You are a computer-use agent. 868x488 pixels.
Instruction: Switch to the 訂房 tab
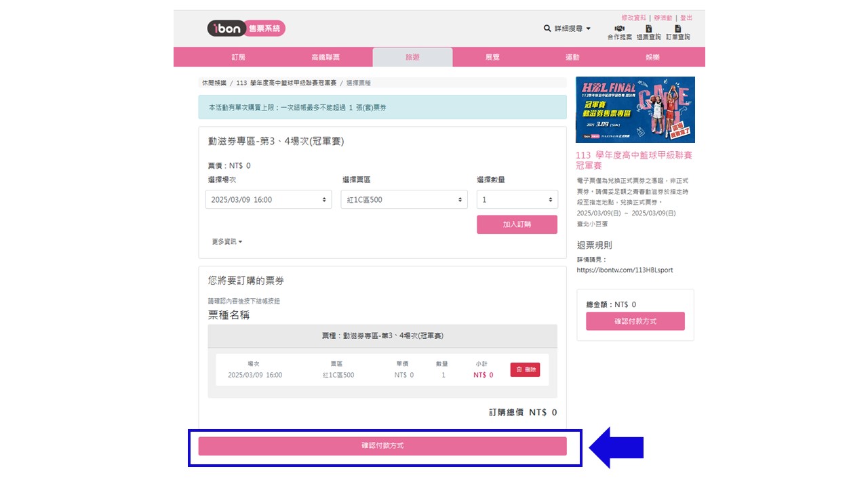[x=239, y=58]
